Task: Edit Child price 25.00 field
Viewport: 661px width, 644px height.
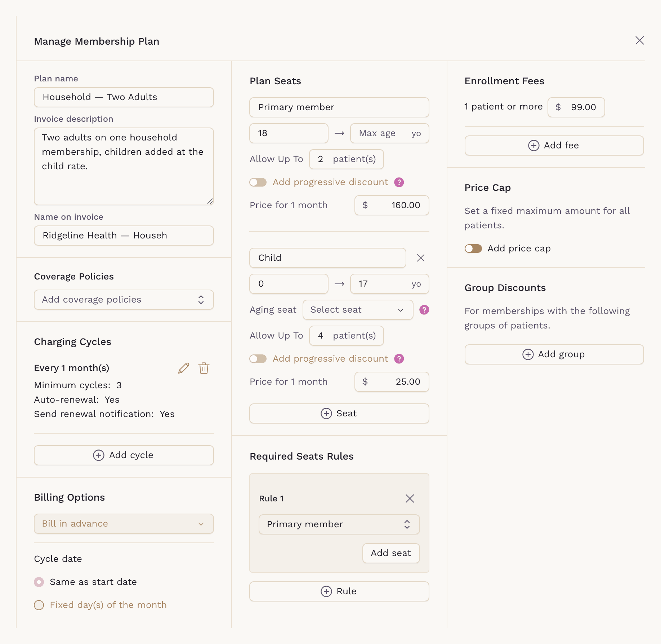Action: pos(392,382)
